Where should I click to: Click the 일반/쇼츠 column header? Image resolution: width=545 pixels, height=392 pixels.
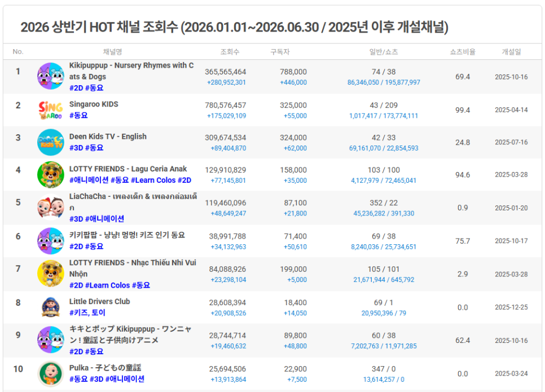click(384, 52)
